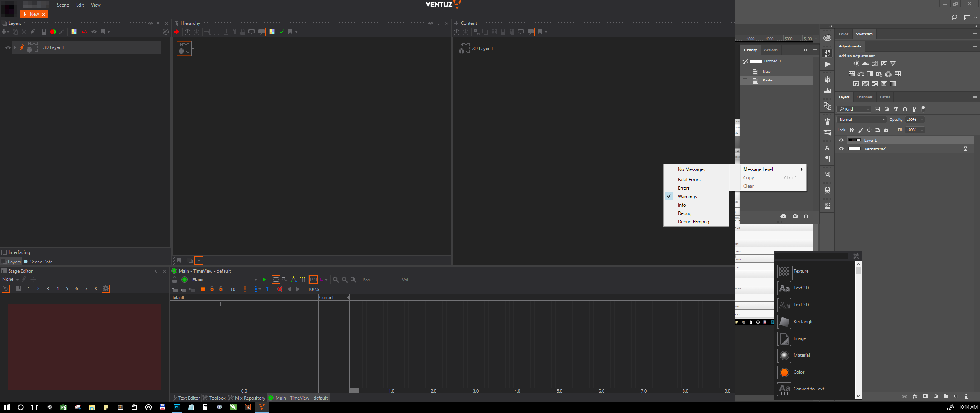The height and width of the screenshot is (413, 980).
Task: Click the red record button in Layers toolbar
Action: [53, 32]
